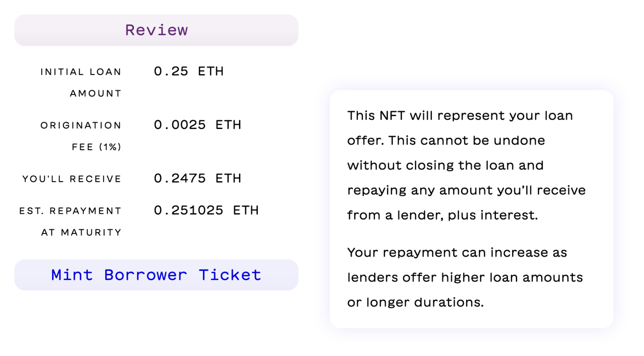Click text 'This cannot be undone'
The width and height of the screenshot is (644, 356).
pos(466,140)
